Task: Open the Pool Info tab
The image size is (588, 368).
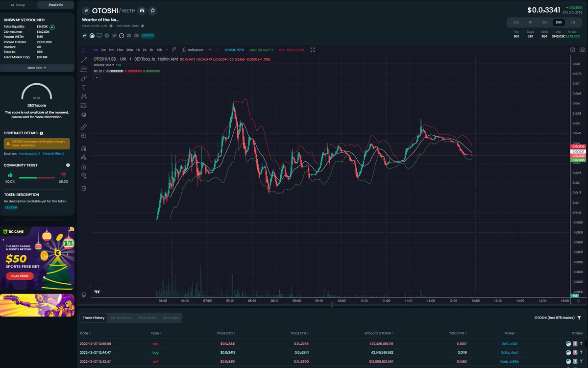Action: tap(55, 5)
